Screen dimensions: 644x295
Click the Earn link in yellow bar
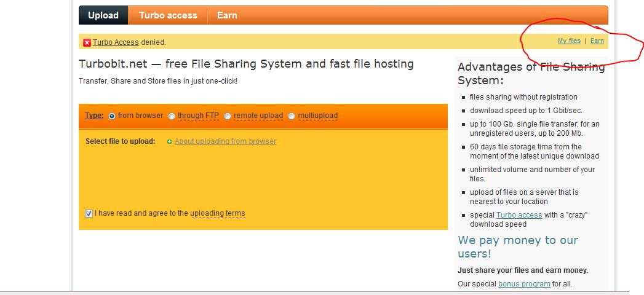[x=597, y=41]
